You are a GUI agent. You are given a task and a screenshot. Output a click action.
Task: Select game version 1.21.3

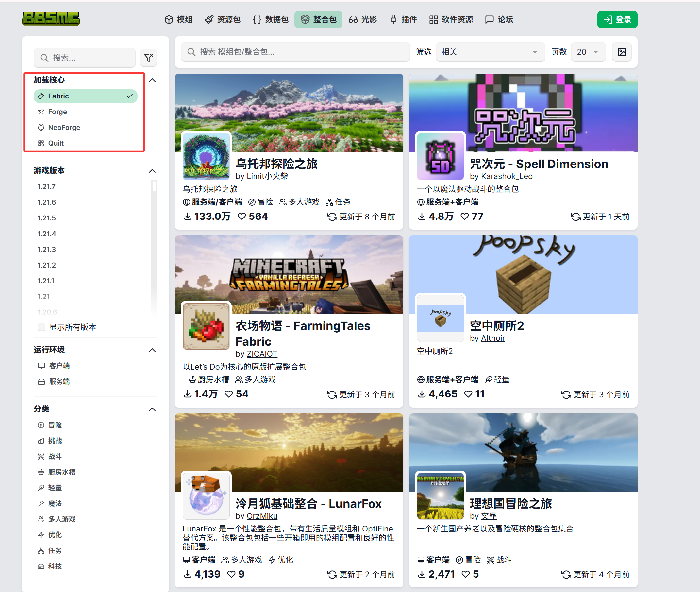(x=47, y=250)
